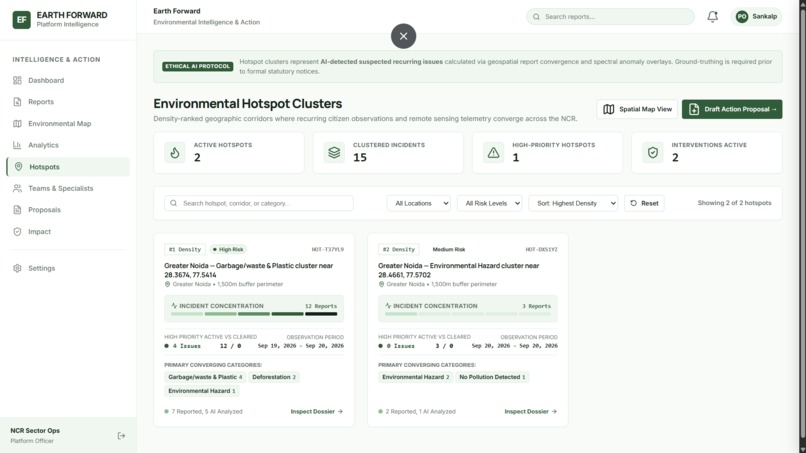The height and width of the screenshot is (453, 806).
Task: Click the Proposals file icon
Action: (x=17, y=210)
